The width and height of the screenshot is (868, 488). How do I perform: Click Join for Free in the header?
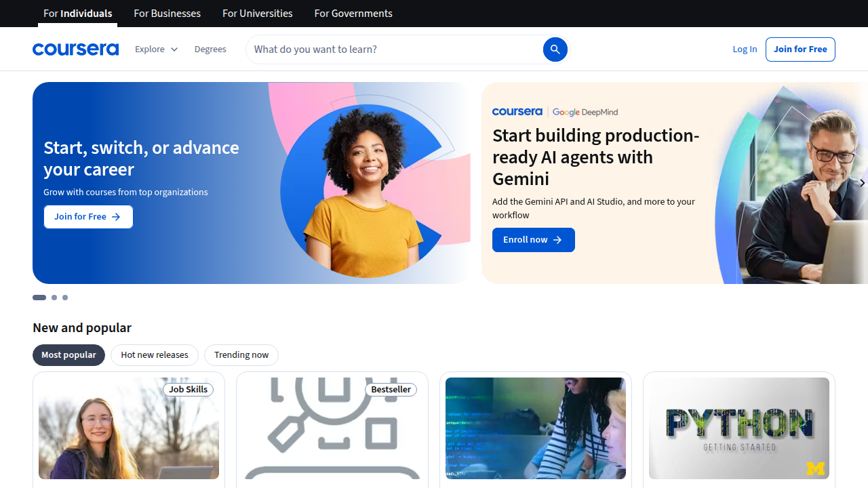pos(800,49)
